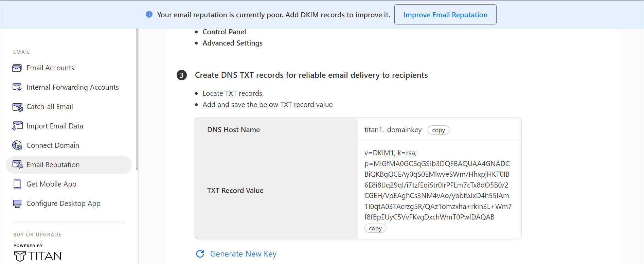Click the refresh icon beside Generate New Key
Viewport: 644px width, 264px height.
[x=200, y=254]
